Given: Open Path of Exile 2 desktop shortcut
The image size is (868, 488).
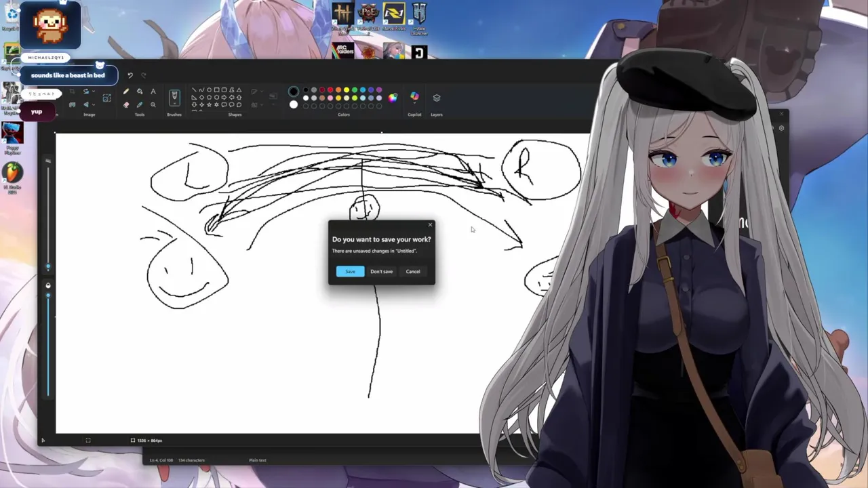Looking at the screenshot, I should pos(368,18).
